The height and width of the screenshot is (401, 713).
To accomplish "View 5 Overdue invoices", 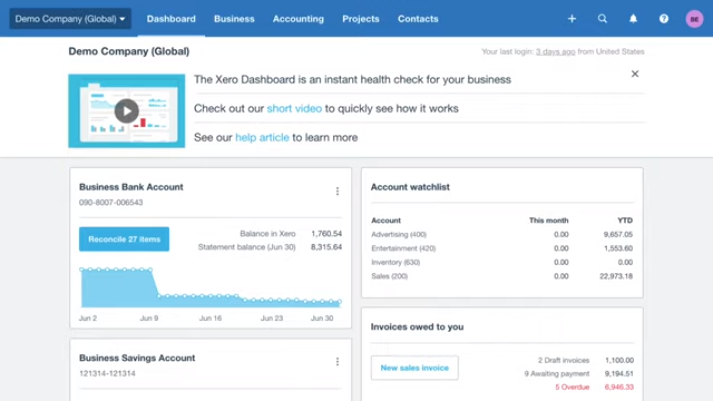I will click(572, 387).
